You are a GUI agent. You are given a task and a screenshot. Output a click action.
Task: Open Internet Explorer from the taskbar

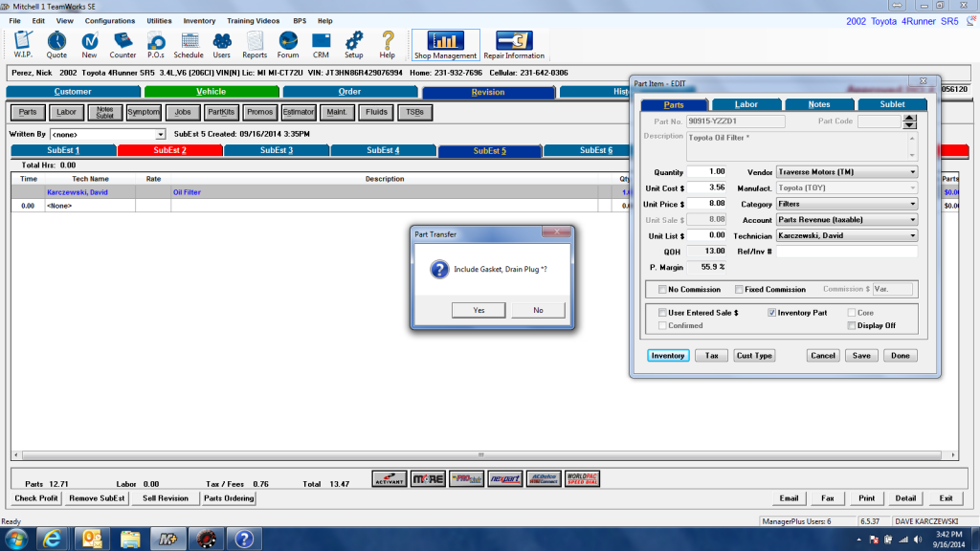(53, 539)
